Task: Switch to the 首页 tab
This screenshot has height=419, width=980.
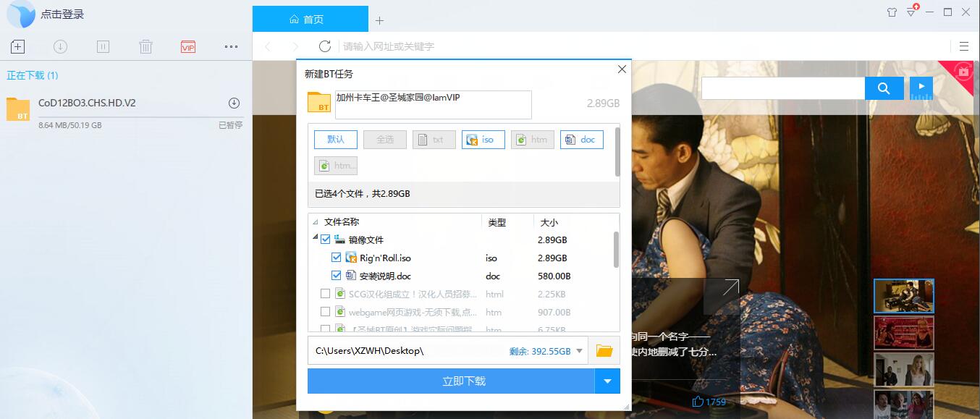Action: (310, 20)
